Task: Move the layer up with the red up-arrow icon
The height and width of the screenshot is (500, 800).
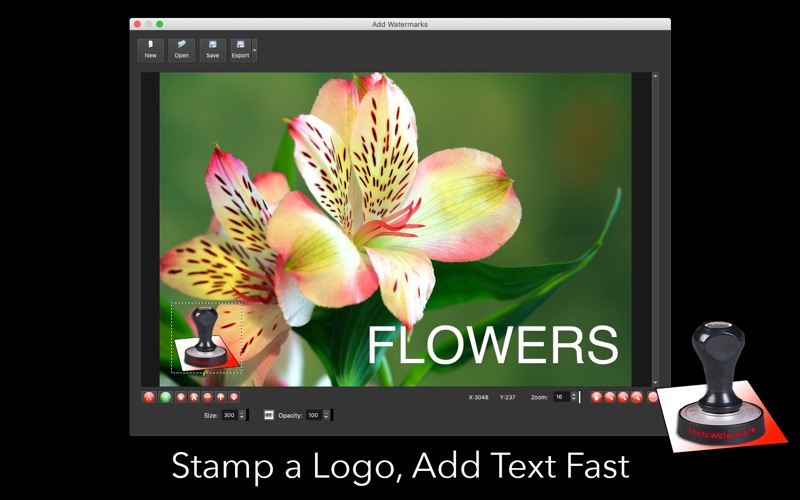Action: pyautogui.click(x=220, y=397)
